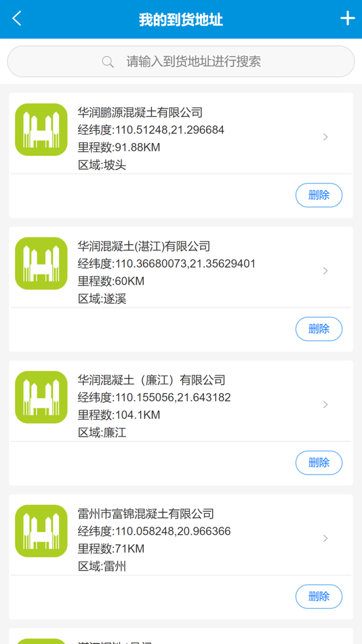This screenshot has height=644, width=362.
Task: Click region text 区域:廉江
Action: (102, 433)
